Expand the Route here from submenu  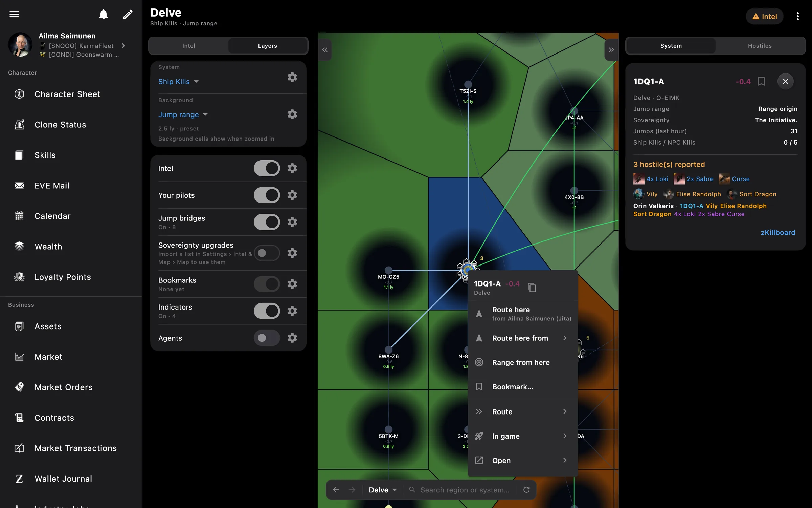[523, 338]
